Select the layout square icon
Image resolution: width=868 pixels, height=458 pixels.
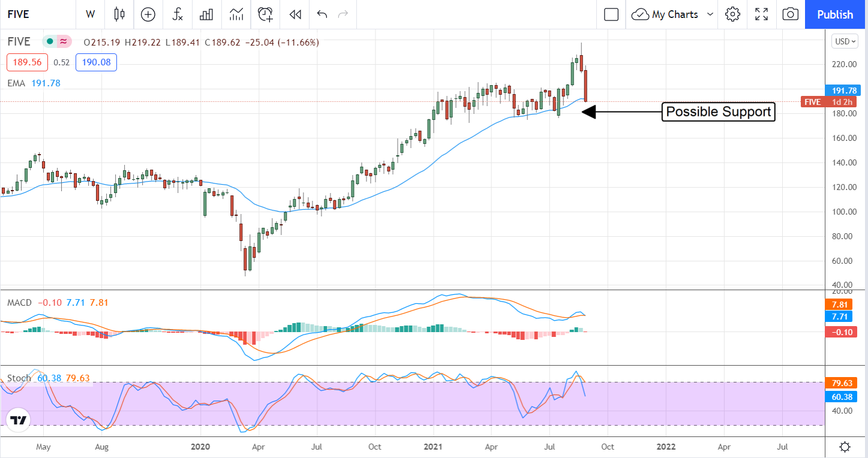pyautogui.click(x=611, y=14)
